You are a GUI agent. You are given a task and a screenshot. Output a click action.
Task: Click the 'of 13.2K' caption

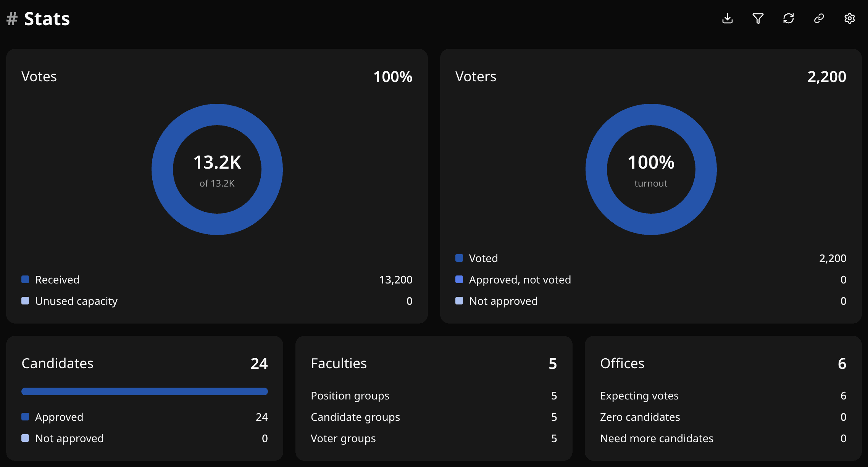(x=217, y=184)
